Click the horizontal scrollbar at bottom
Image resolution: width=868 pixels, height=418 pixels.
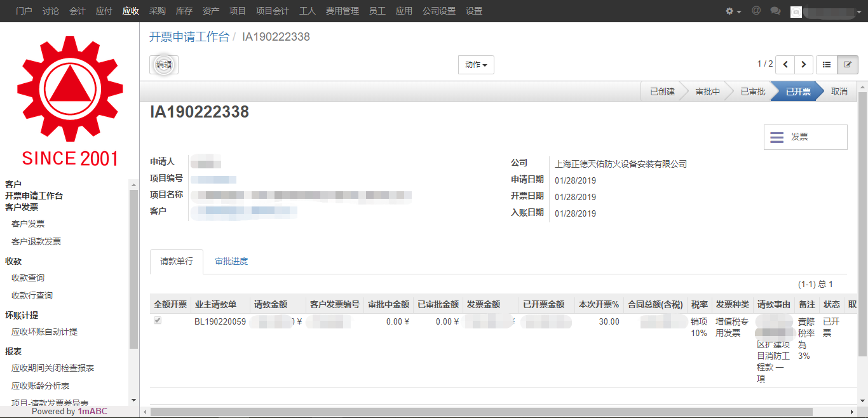(x=481, y=412)
